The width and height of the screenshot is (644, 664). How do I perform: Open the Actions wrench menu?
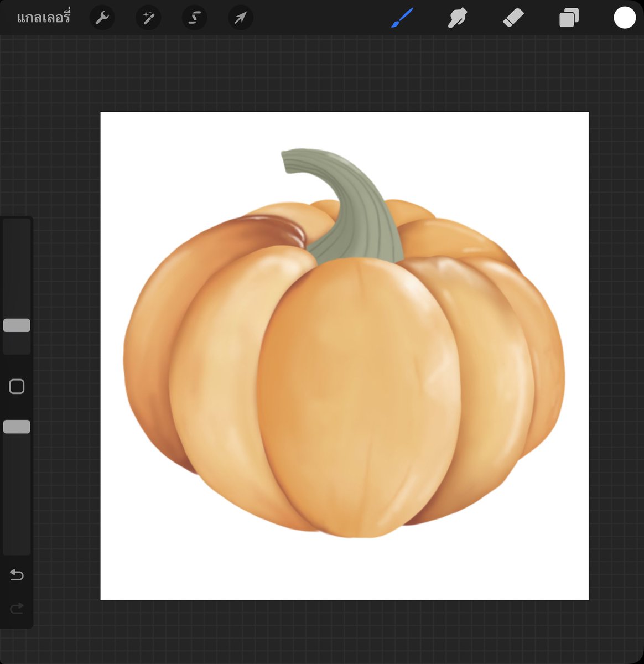point(102,18)
